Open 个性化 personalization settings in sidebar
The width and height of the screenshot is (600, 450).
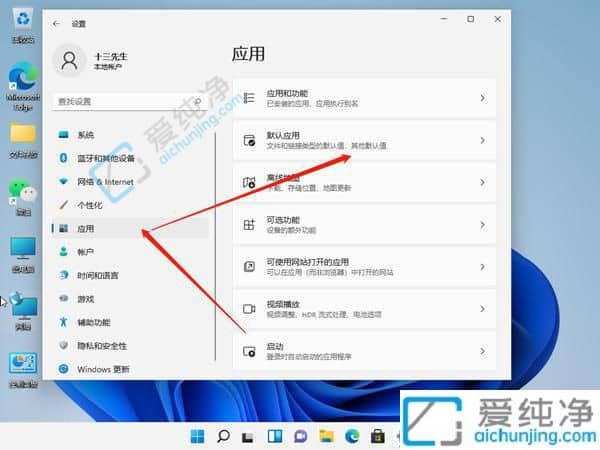tap(130, 205)
